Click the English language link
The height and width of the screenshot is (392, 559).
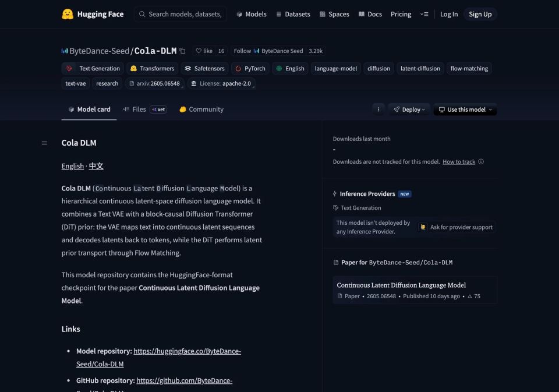pos(73,166)
